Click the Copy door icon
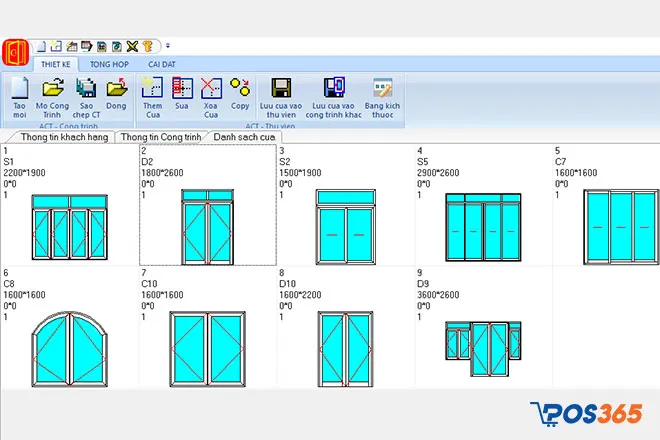Viewport: 660px width, 440px height. [240, 88]
